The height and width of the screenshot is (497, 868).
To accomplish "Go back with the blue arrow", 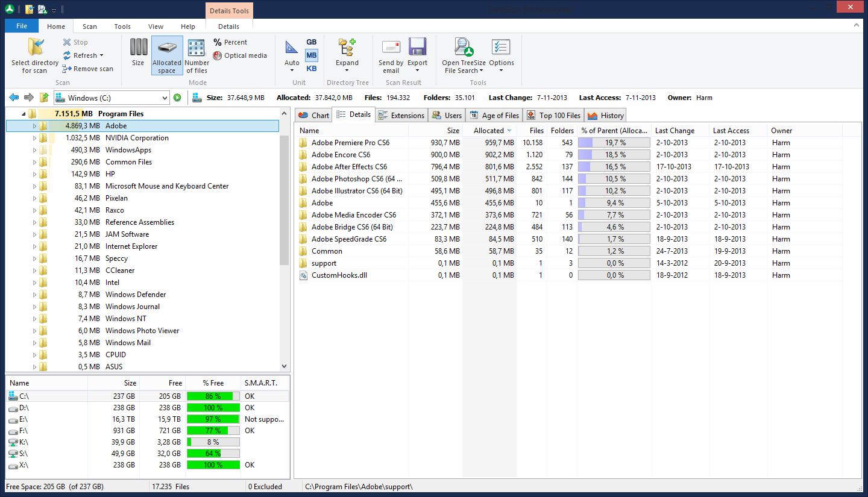I will click(14, 98).
